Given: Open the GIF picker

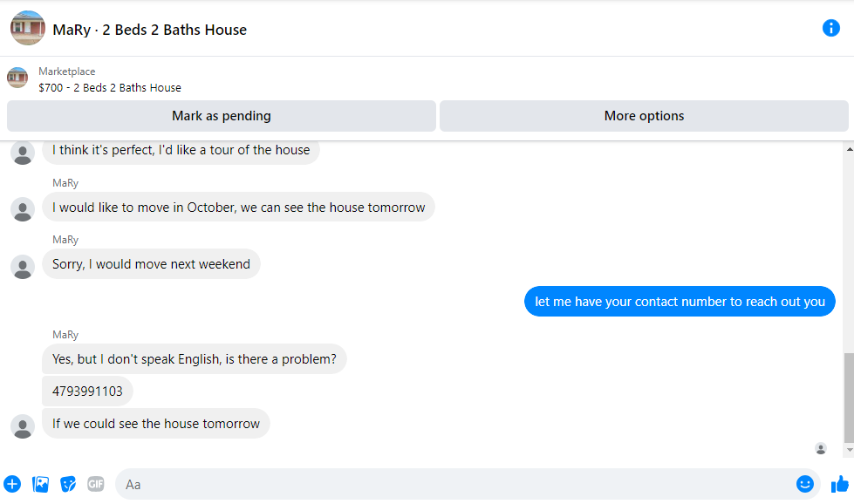Looking at the screenshot, I should pyautogui.click(x=96, y=484).
